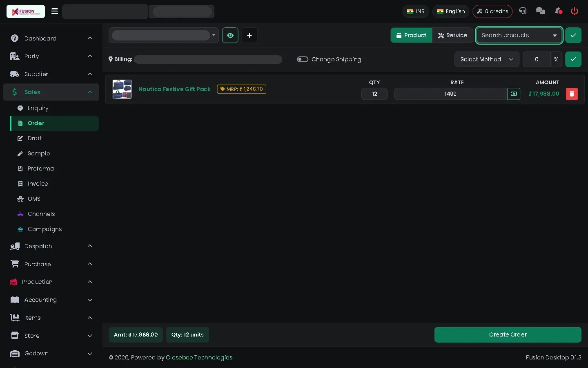Confirm product search with green checkmark
The height and width of the screenshot is (368, 588).
tap(573, 35)
